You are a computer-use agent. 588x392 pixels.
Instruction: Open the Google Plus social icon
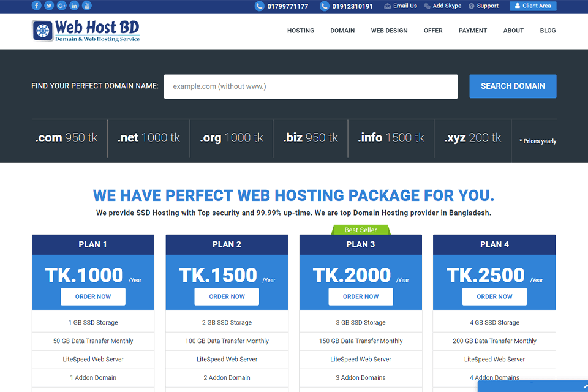62,6
